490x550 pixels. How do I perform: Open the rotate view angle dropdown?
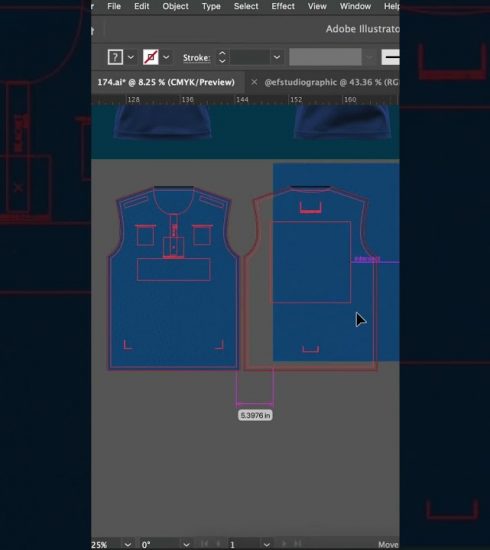tap(187, 545)
